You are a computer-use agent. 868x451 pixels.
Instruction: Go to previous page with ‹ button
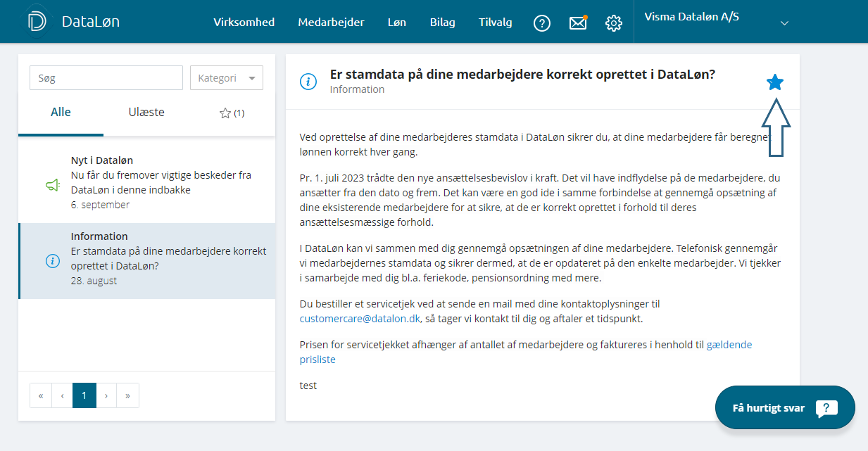pyautogui.click(x=63, y=395)
